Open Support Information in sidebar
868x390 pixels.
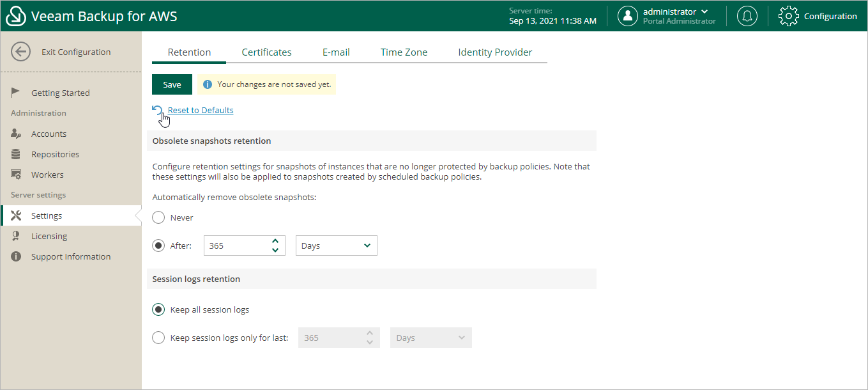71,256
